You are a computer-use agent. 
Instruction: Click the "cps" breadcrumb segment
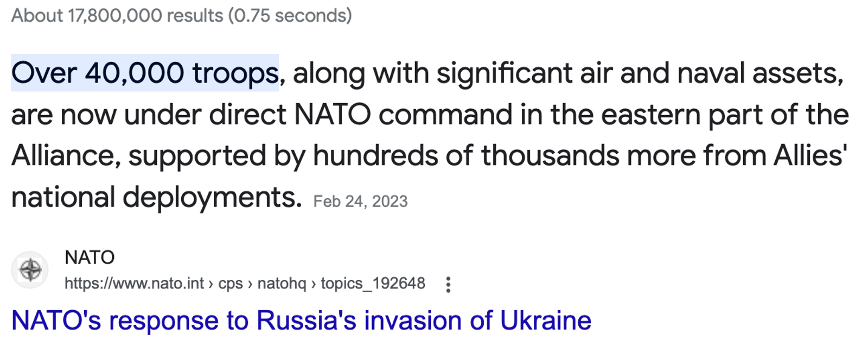[230, 284]
